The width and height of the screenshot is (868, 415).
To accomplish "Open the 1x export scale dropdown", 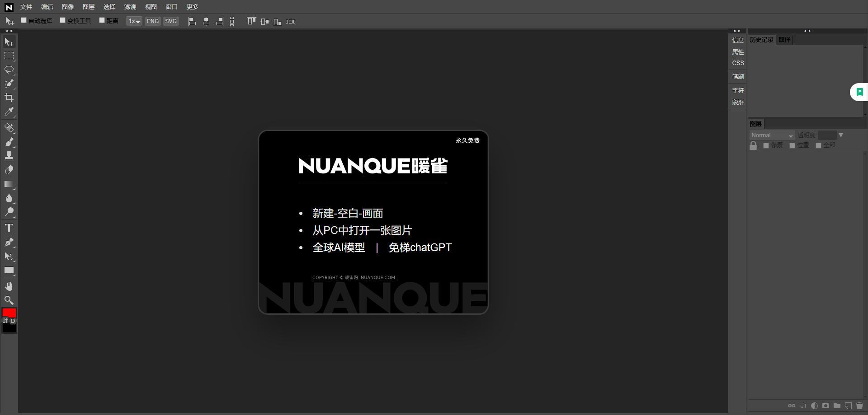I will [134, 21].
